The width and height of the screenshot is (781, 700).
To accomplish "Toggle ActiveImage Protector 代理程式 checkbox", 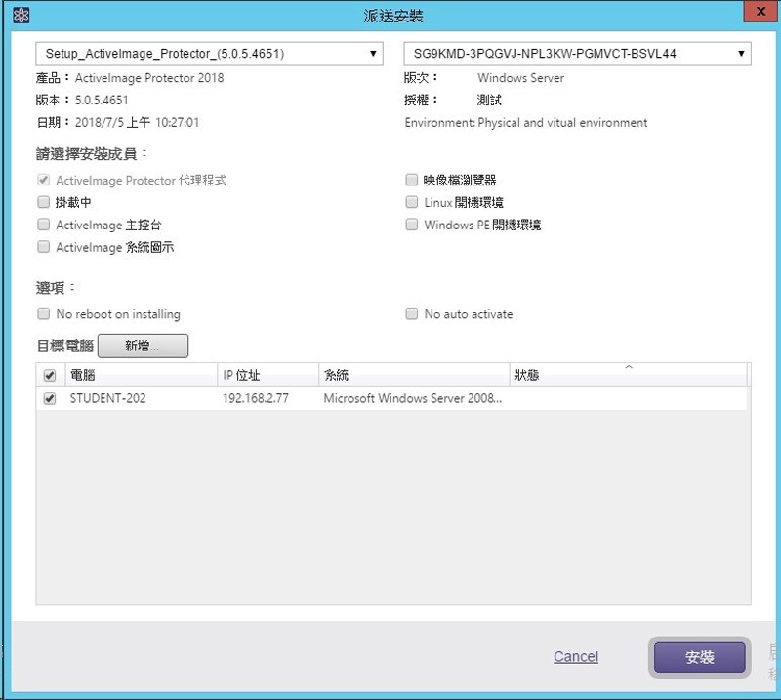I will point(44,180).
